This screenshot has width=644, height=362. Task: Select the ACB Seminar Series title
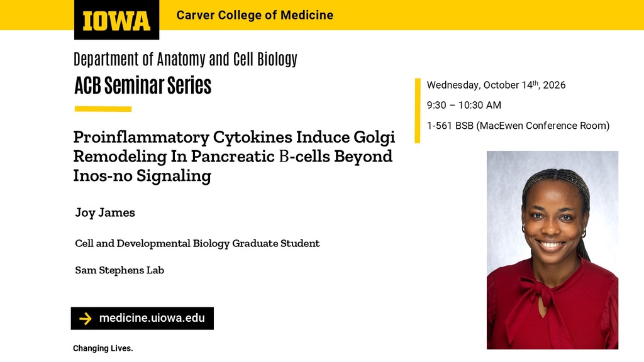click(143, 85)
